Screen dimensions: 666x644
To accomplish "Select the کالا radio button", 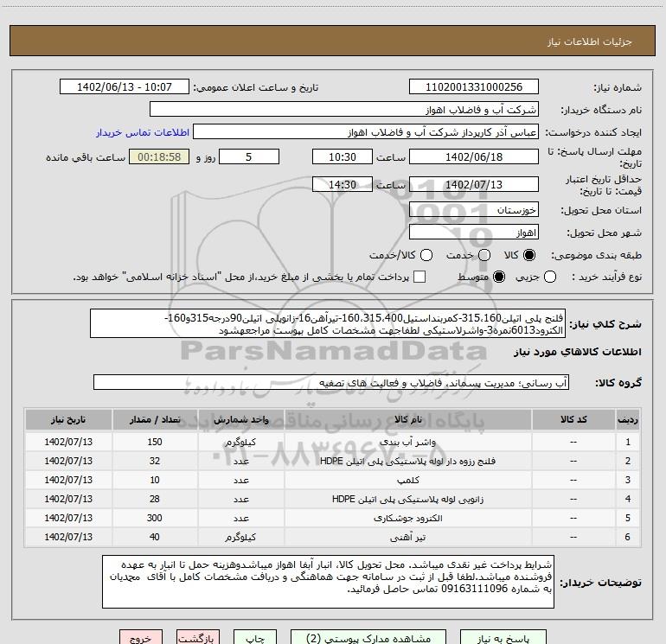I will click(x=528, y=255).
